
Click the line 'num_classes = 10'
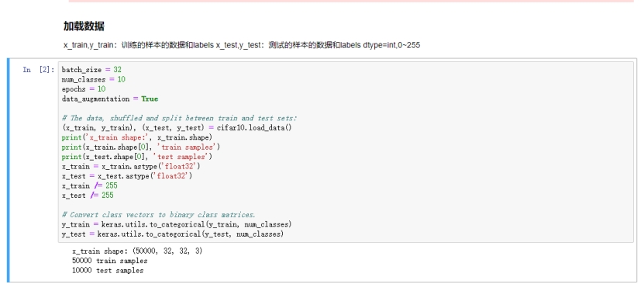click(x=94, y=79)
